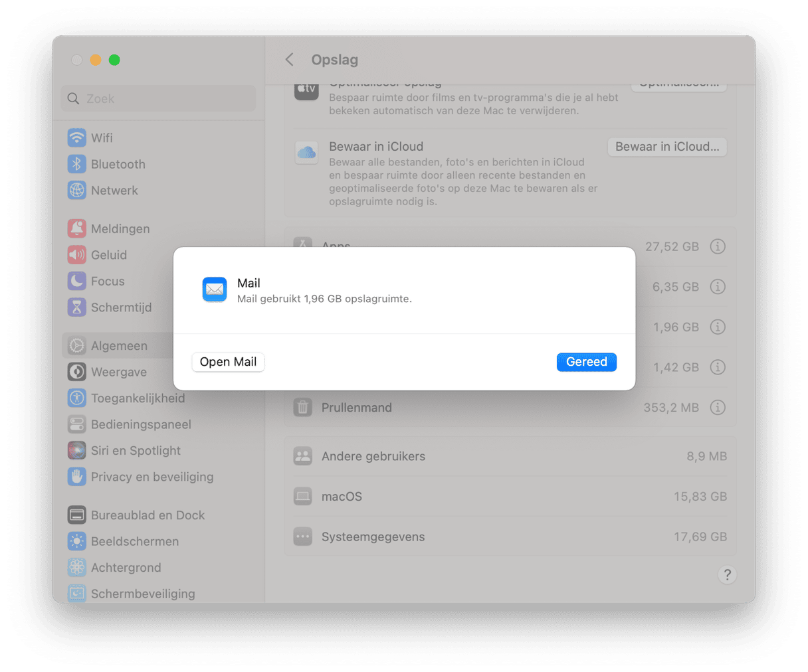This screenshot has height=672, width=808.
Task: Go back with the chevron next to Opslag
Action: pyautogui.click(x=290, y=60)
